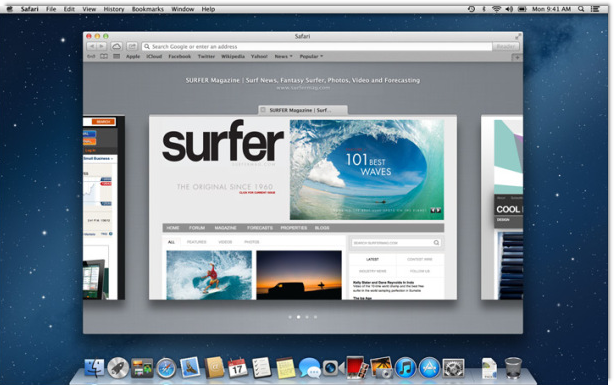Open iTunes from the Dock

point(405,368)
